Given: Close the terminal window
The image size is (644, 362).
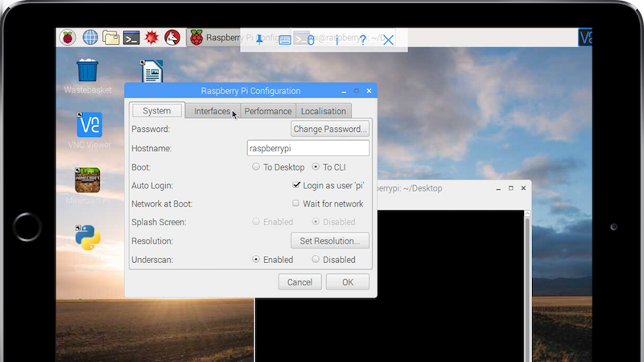Looking at the screenshot, I should pos(523,188).
